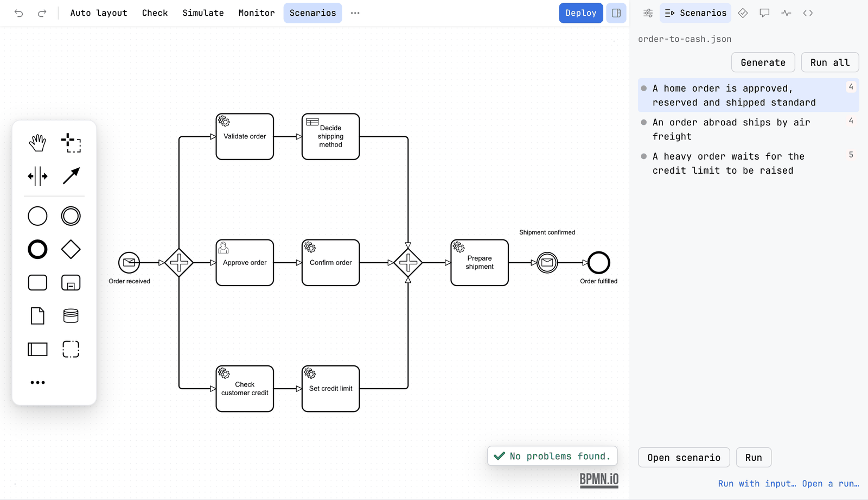Create a pool/participant from palette
This screenshot has height=500, width=868.
coord(37,349)
